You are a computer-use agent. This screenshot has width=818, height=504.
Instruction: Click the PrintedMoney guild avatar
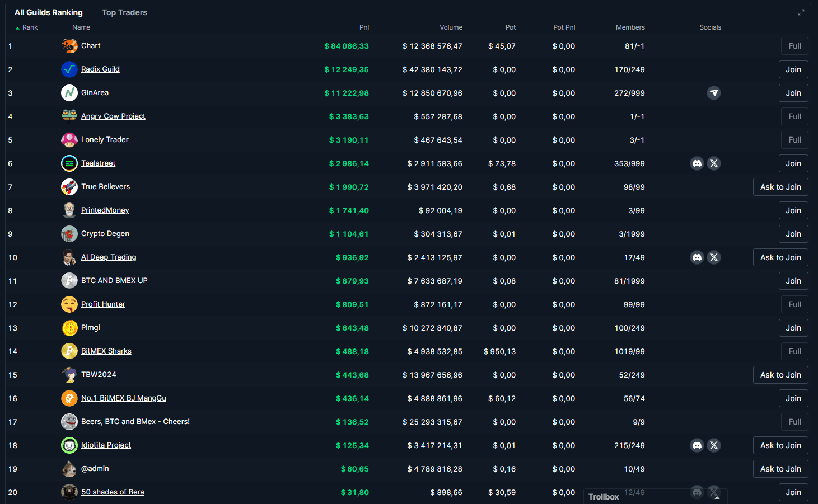69,210
